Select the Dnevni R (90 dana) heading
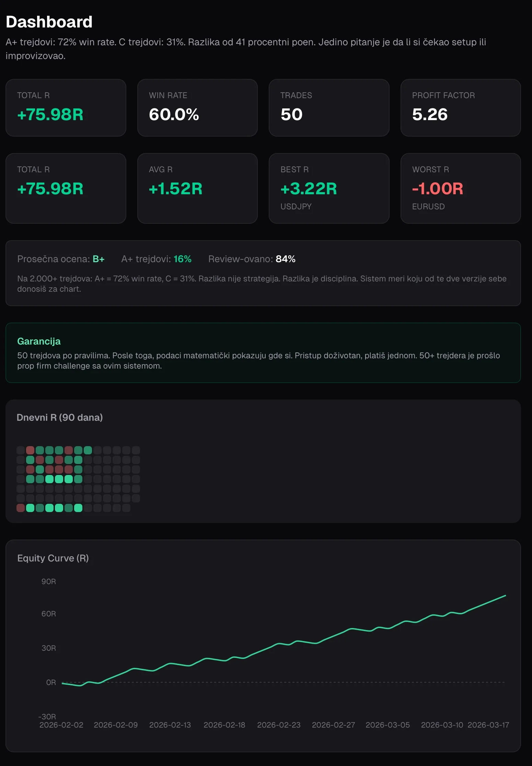532x766 pixels. click(60, 418)
